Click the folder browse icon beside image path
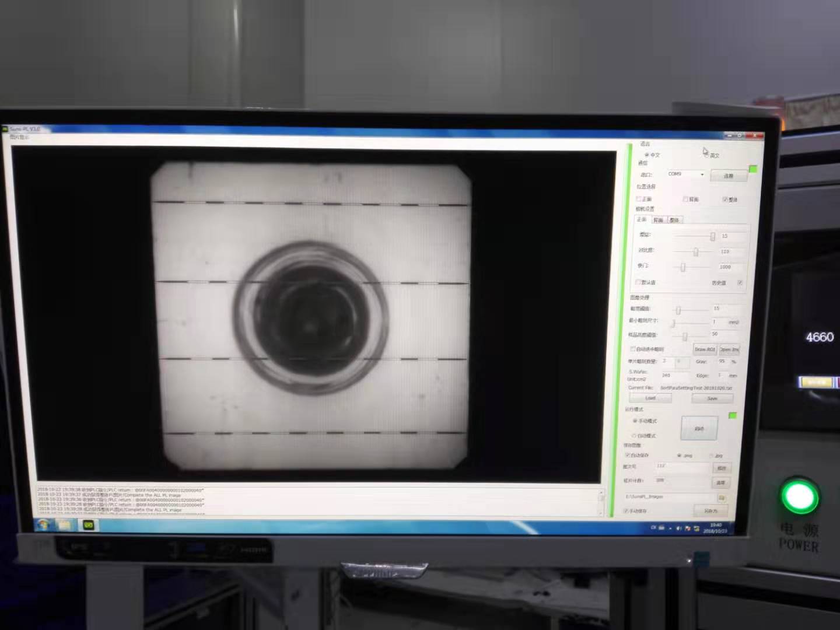The width and height of the screenshot is (840, 630). pyautogui.click(x=722, y=498)
